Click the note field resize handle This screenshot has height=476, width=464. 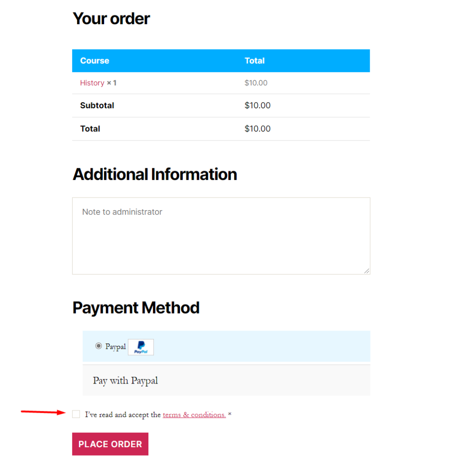(x=367, y=271)
